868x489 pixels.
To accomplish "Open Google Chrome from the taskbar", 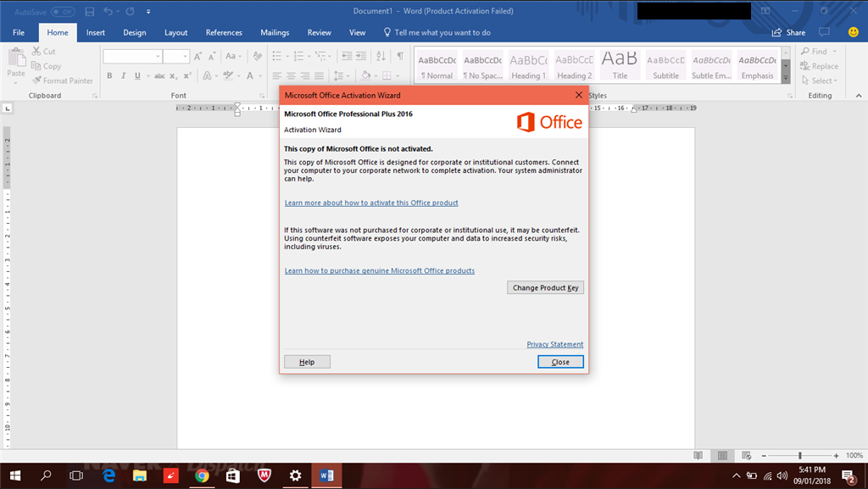I will (x=202, y=475).
